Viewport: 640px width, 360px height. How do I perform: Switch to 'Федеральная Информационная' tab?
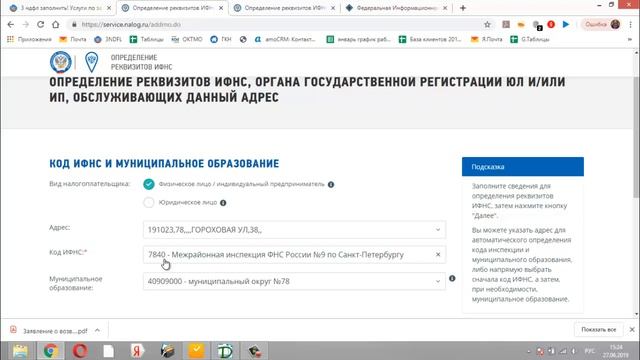[x=396, y=8]
